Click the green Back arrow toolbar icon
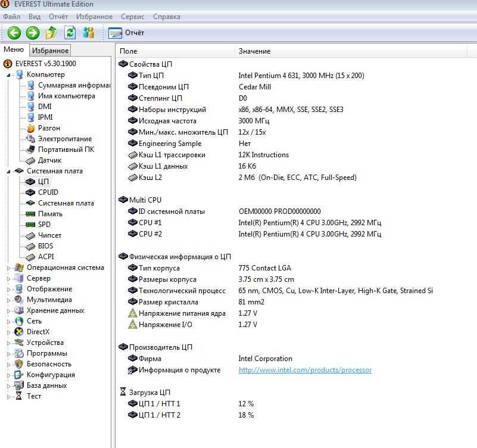The image size is (477, 448). 14,33
